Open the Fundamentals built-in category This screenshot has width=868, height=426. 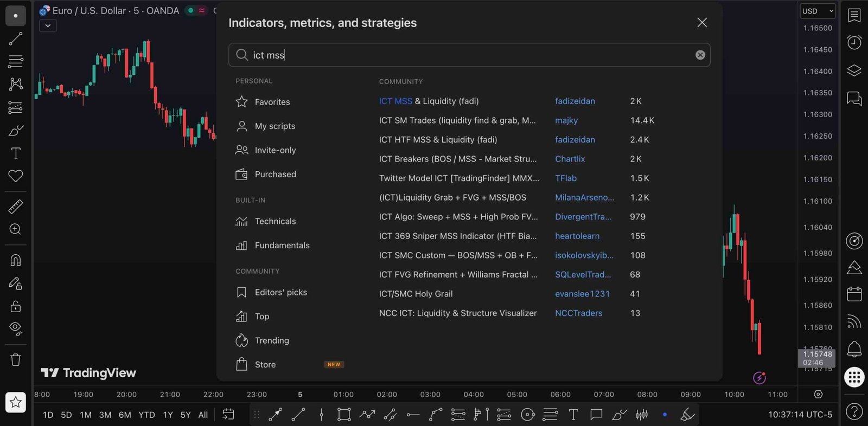pyautogui.click(x=272, y=245)
